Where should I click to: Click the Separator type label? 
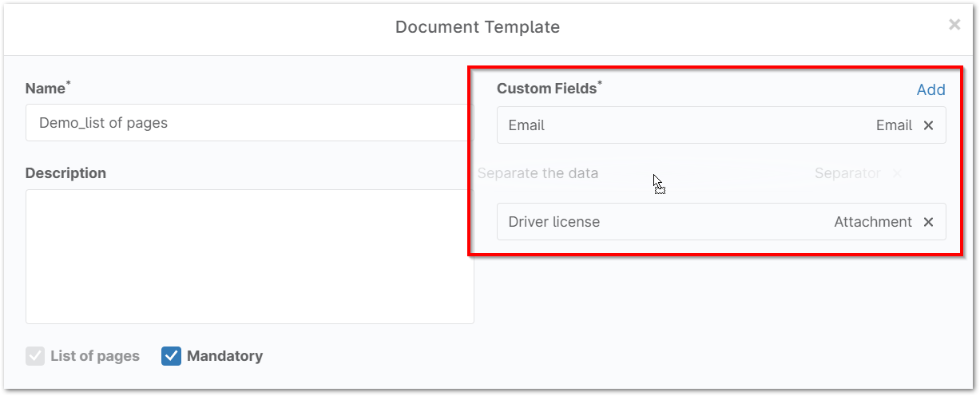pos(847,173)
